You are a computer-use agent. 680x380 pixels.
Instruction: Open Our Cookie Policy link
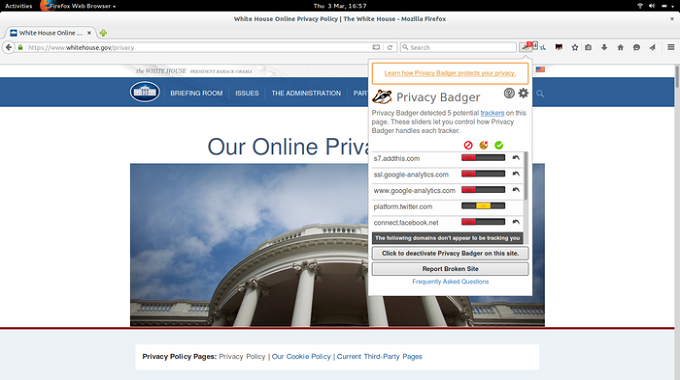pos(301,357)
